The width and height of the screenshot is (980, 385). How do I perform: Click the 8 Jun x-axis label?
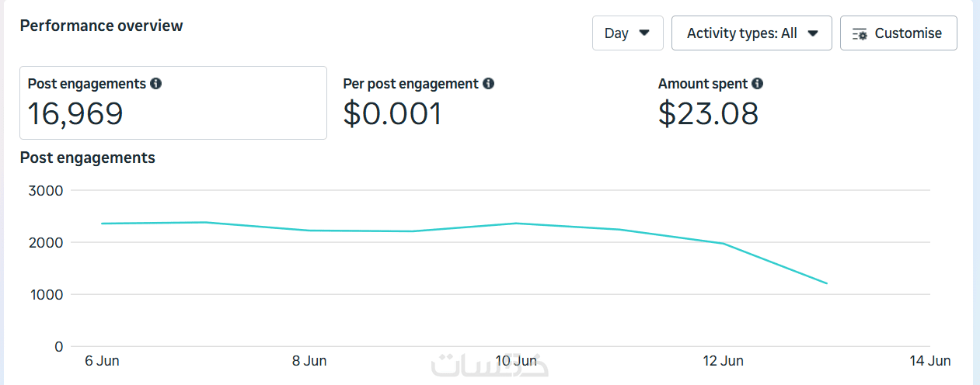309,361
